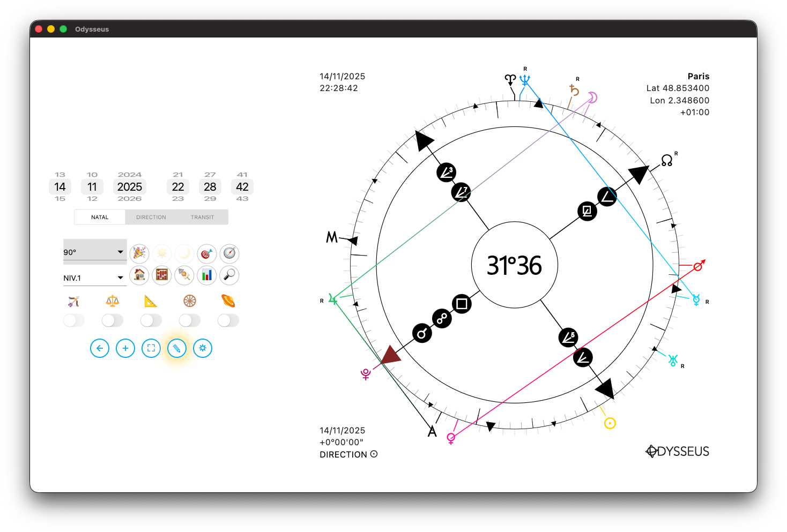Viewport: 787px width, 532px height.
Task: Click the party popper icon button
Action: click(x=139, y=253)
